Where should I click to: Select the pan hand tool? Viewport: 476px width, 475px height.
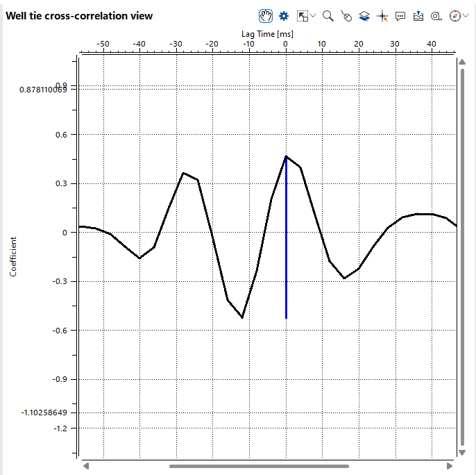click(x=265, y=15)
